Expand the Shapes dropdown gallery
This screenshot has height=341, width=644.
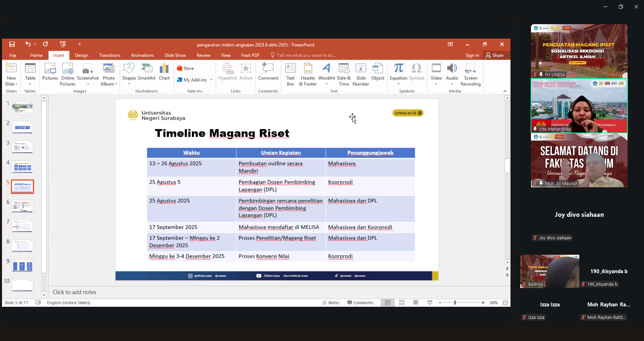point(129,84)
